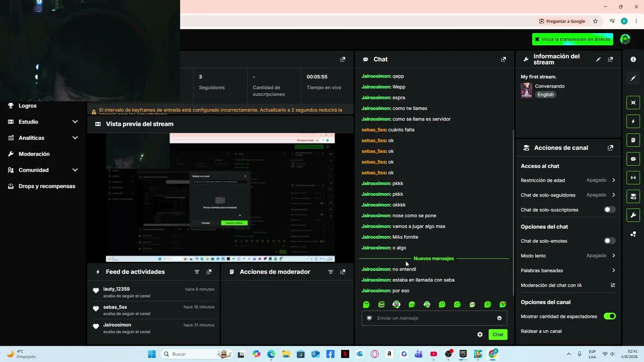
Task: Click the Nuevos mensajes divider label
Action: click(434, 258)
